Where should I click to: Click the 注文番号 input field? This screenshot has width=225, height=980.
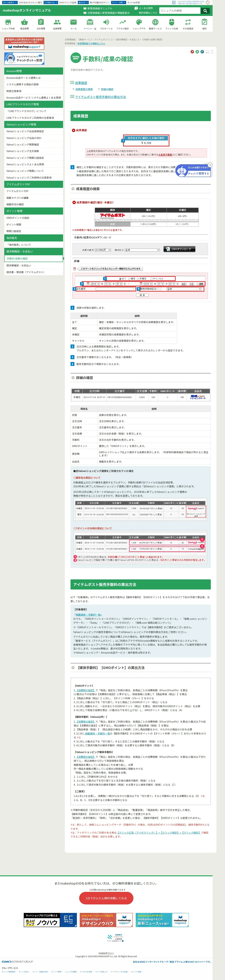click(x=115, y=289)
